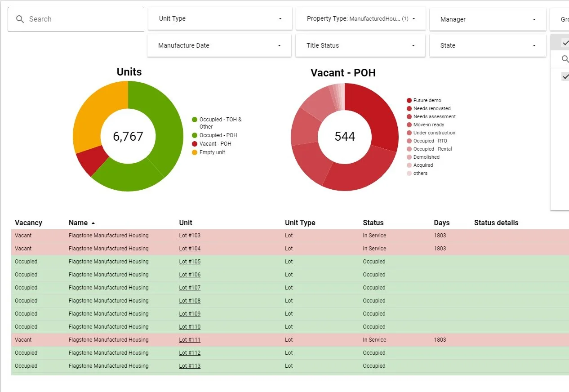This screenshot has width=569, height=392.
Task: Click the Needs renovated legend marker
Action: tap(409, 108)
